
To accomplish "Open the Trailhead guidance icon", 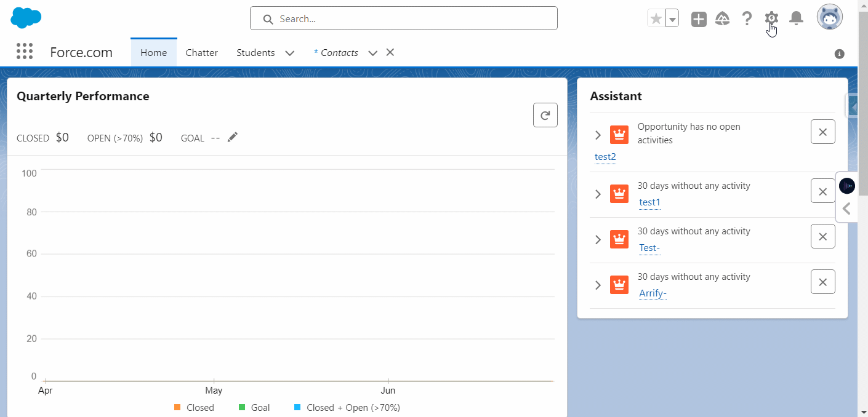I will point(723,19).
